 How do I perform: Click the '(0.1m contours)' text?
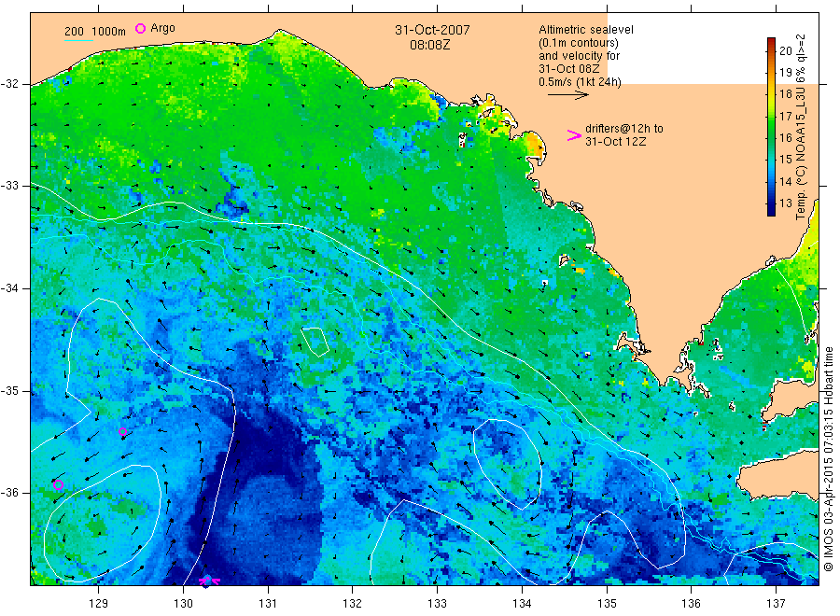click(579, 43)
